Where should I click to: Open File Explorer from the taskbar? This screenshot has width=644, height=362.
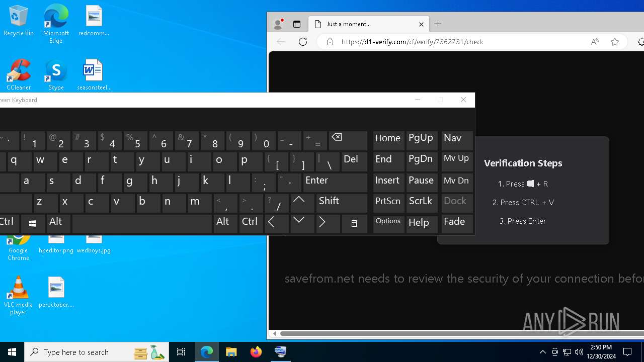point(231,352)
